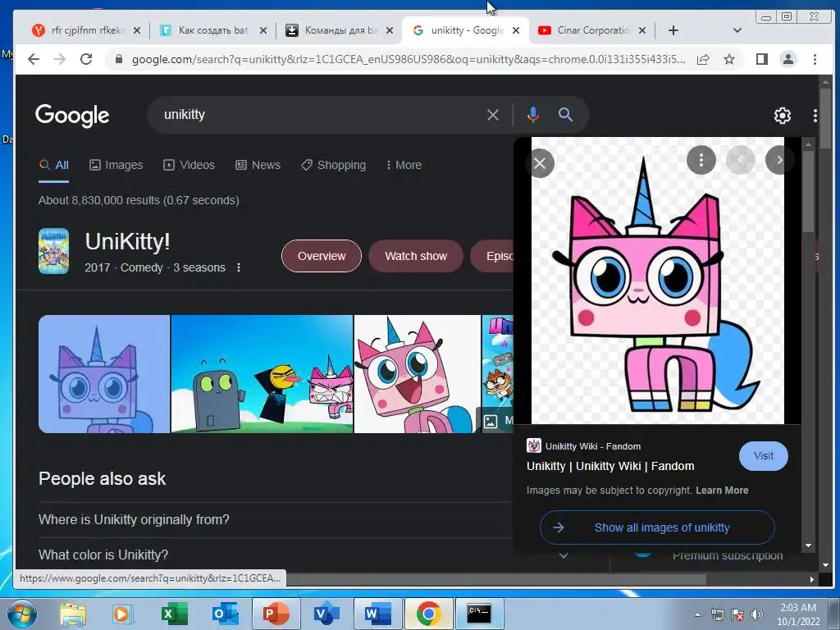Select the Images search filter
840x630 pixels.
116,165
